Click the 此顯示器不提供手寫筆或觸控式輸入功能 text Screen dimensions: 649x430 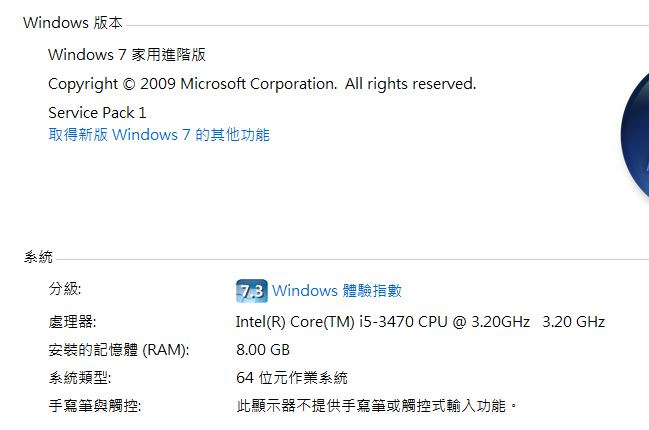tap(377, 406)
